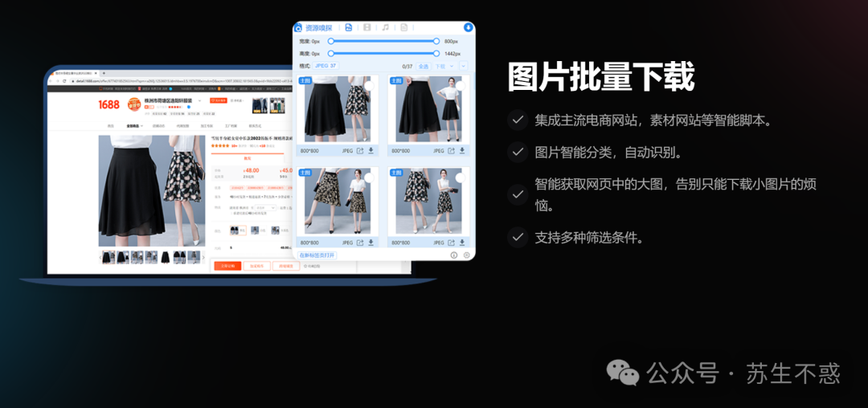Preview the first black-and-floral skirt thumbnail in popup

[x=337, y=110]
